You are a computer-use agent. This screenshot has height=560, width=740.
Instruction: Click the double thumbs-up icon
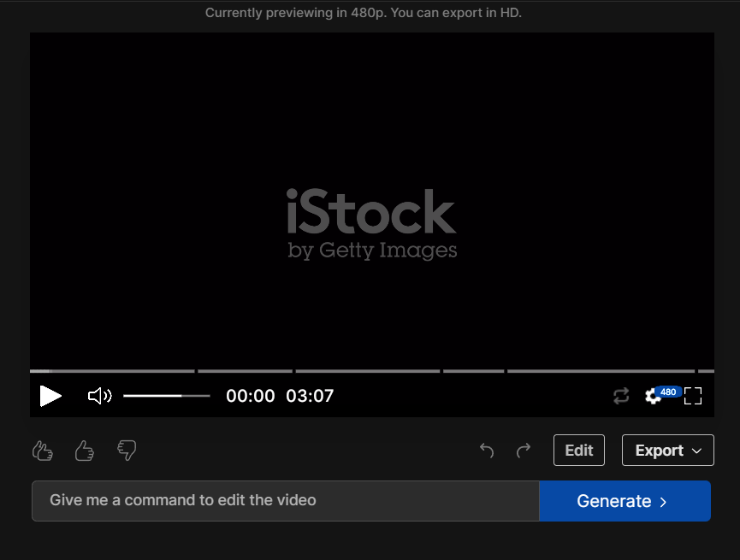tap(43, 451)
